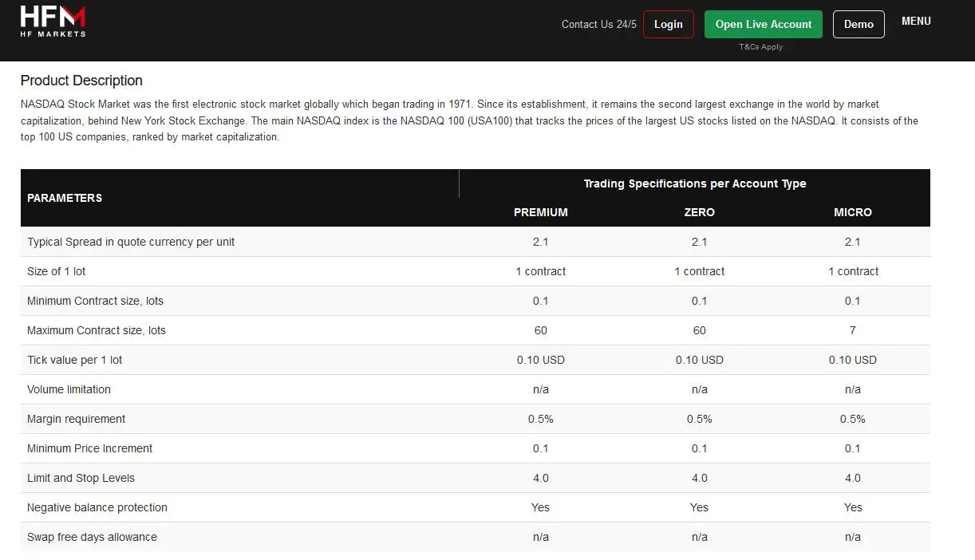Screen dimensions: 975x560
Task: Click Open Live Account button
Action: click(764, 24)
